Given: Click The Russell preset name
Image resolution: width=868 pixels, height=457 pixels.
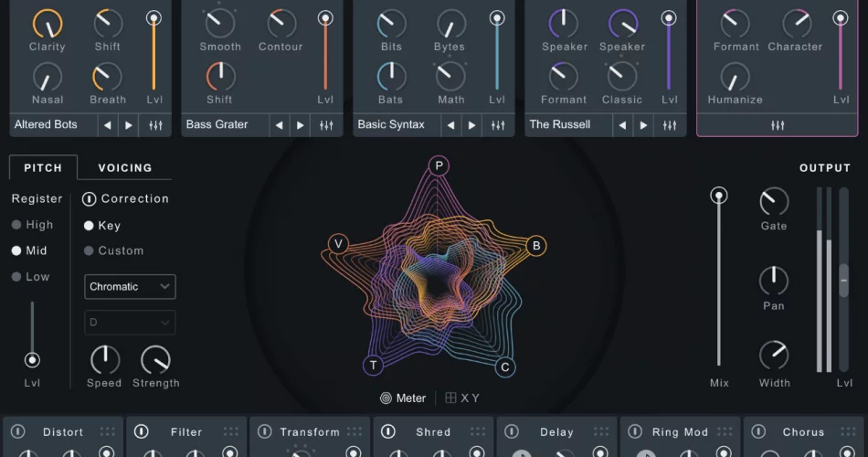Looking at the screenshot, I should [560, 124].
